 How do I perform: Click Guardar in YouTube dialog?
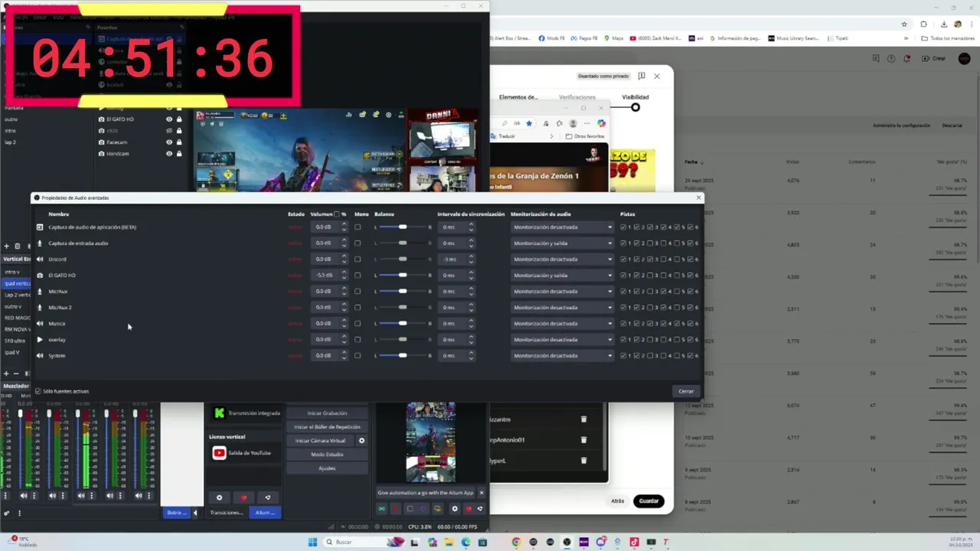[648, 501]
